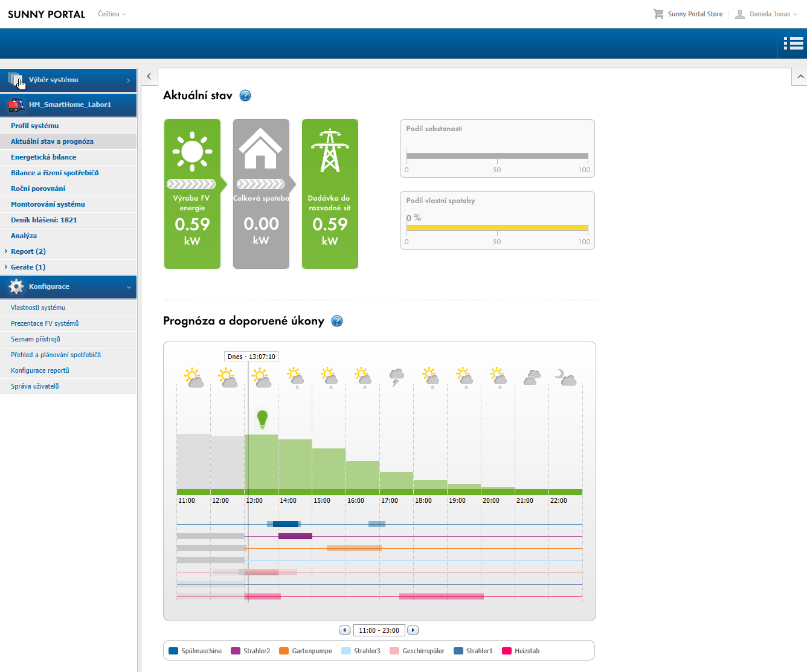Expand the Report (2) tree item
This screenshot has height=672, width=807.
point(6,251)
